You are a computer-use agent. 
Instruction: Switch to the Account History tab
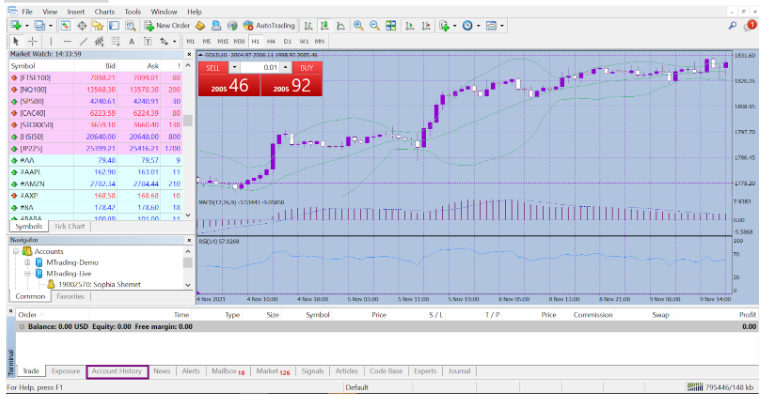117,372
